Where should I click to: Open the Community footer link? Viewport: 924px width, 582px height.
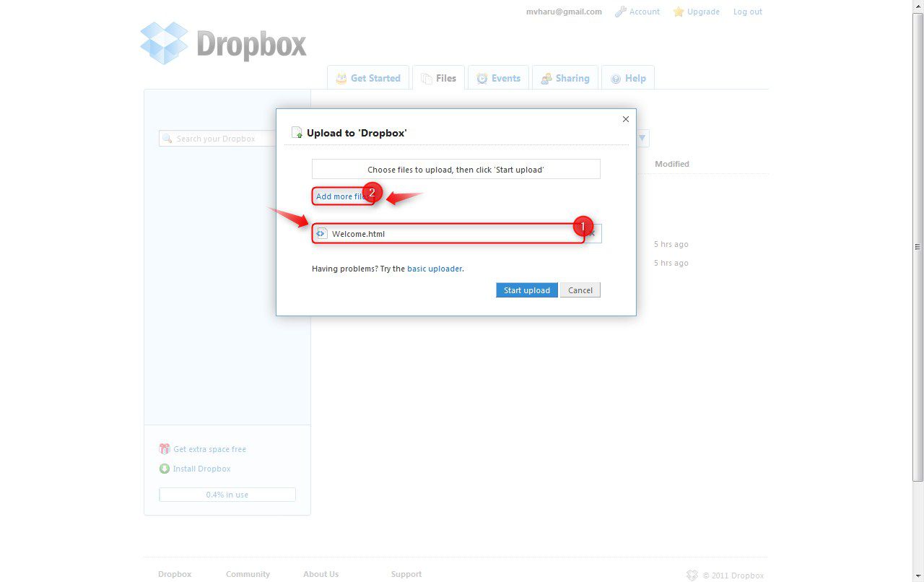(248, 574)
